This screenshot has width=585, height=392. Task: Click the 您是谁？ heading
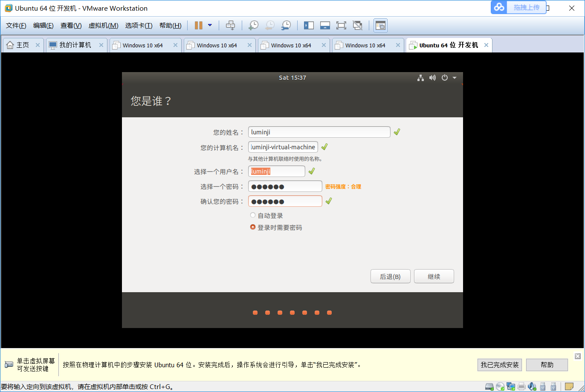click(151, 101)
